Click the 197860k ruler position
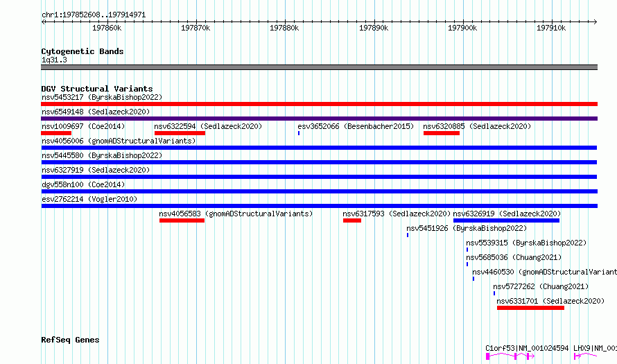 pyautogui.click(x=107, y=28)
